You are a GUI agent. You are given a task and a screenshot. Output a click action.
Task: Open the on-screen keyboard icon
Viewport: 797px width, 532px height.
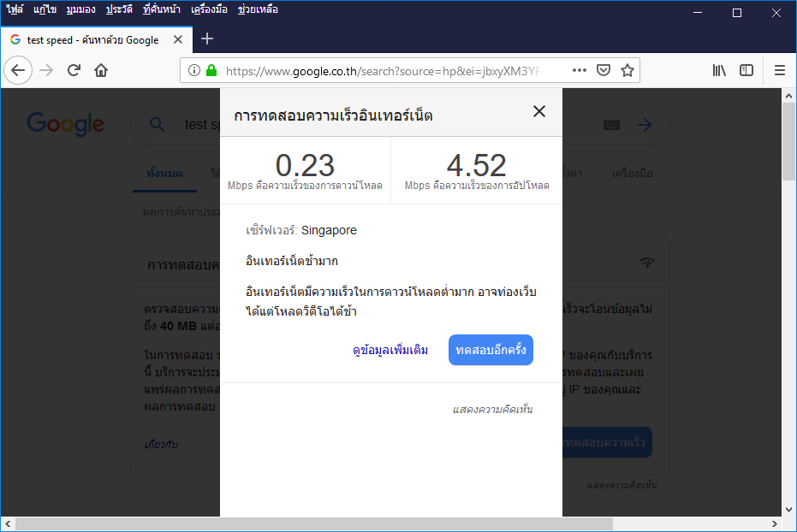coord(611,125)
